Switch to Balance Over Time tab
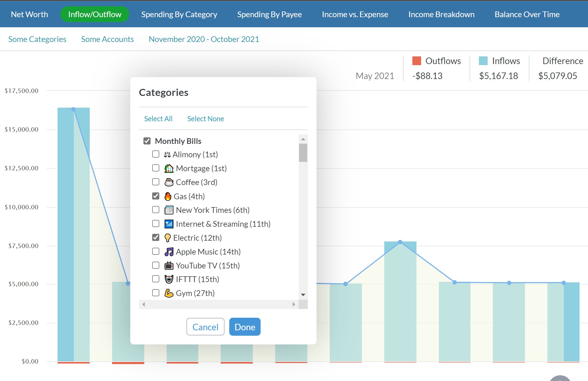Image resolution: width=588 pixels, height=381 pixels. coord(527,14)
